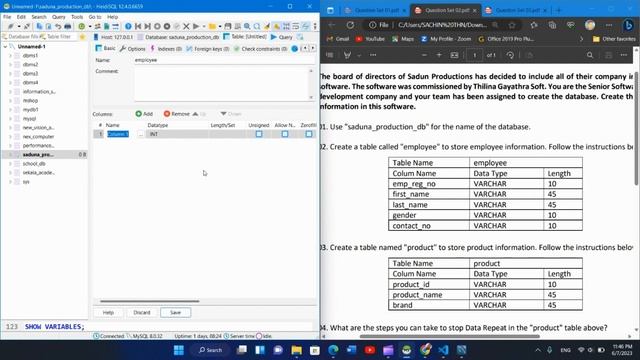
Task: Expand the dbms2 database node
Action: tap(10, 64)
